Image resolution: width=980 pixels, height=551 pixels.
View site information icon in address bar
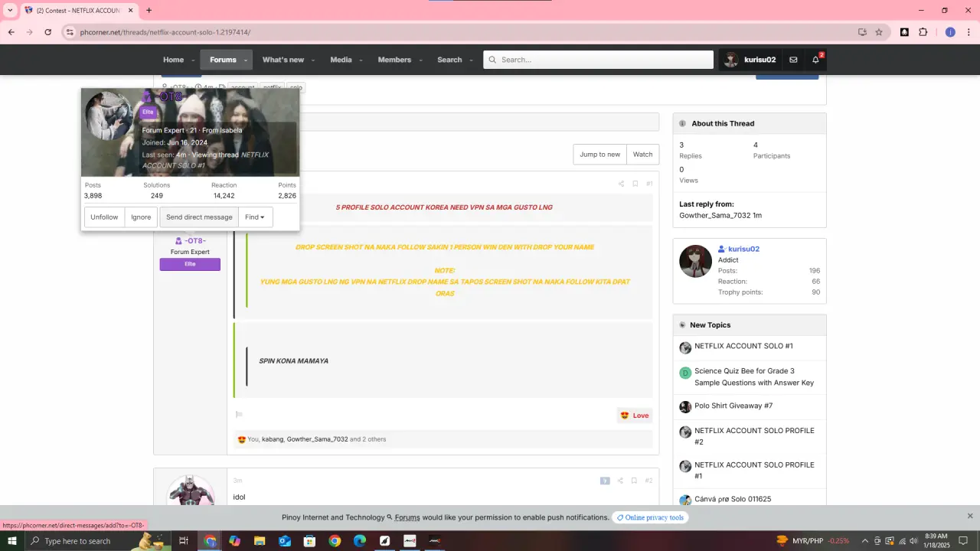[69, 32]
